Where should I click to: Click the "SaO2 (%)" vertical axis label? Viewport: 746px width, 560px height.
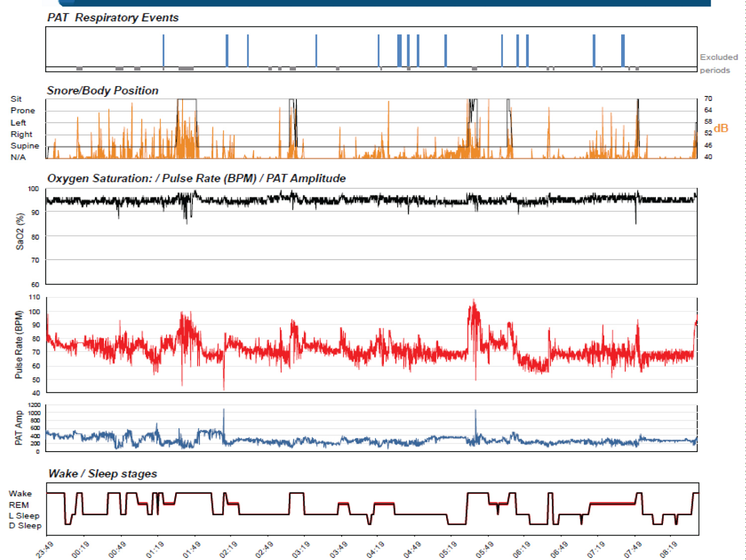[20, 231]
